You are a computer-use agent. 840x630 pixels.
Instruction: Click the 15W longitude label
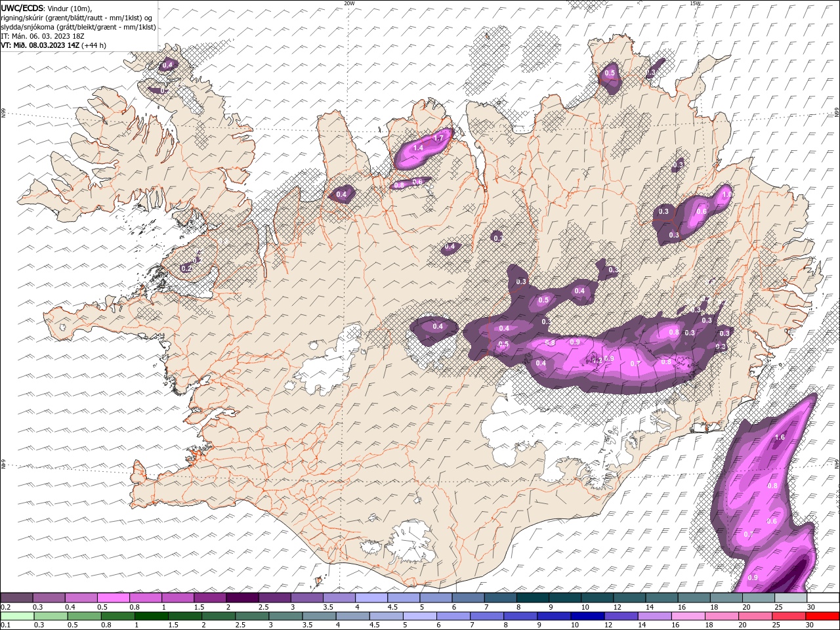(x=695, y=3)
